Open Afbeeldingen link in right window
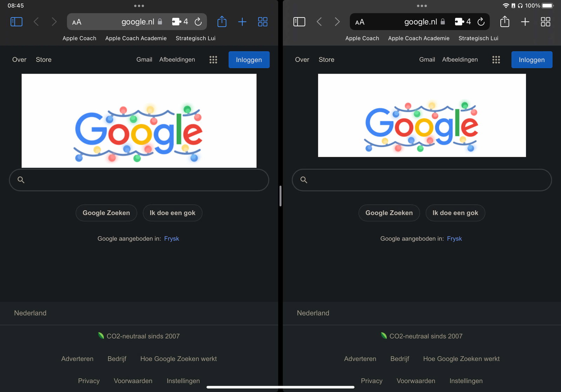This screenshot has width=561, height=392. tap(460, 60)
